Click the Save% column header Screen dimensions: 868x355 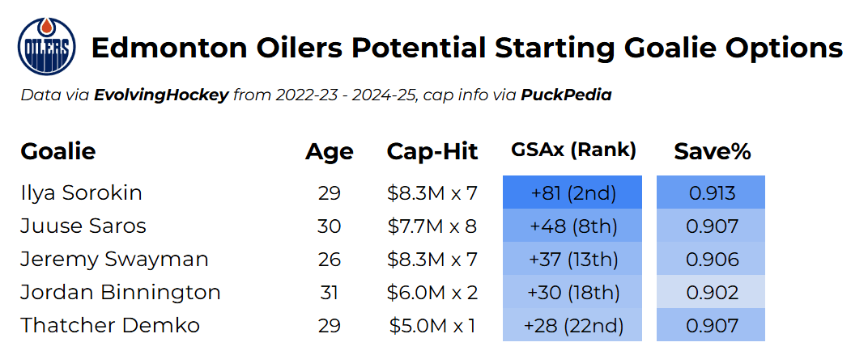(712, 151)
